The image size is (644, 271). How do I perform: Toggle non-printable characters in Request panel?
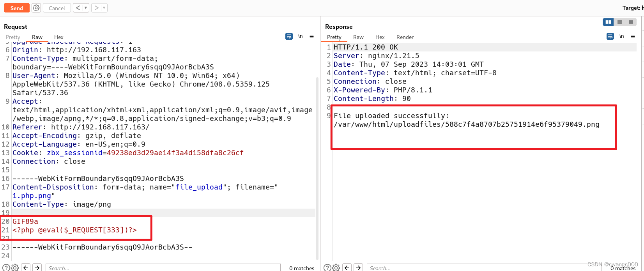tap(301, 36)
